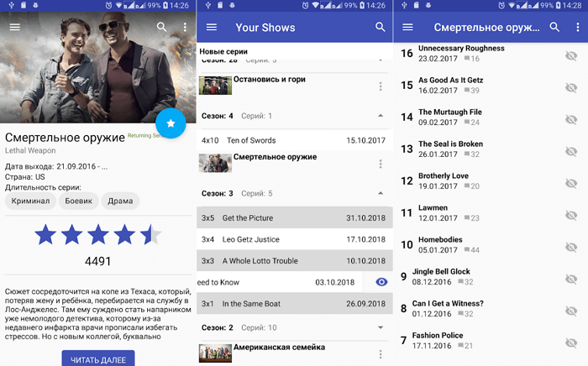588x366 pixels.
Task: Open hamburger menu on Your Shows screen
Action: (212, 28)
